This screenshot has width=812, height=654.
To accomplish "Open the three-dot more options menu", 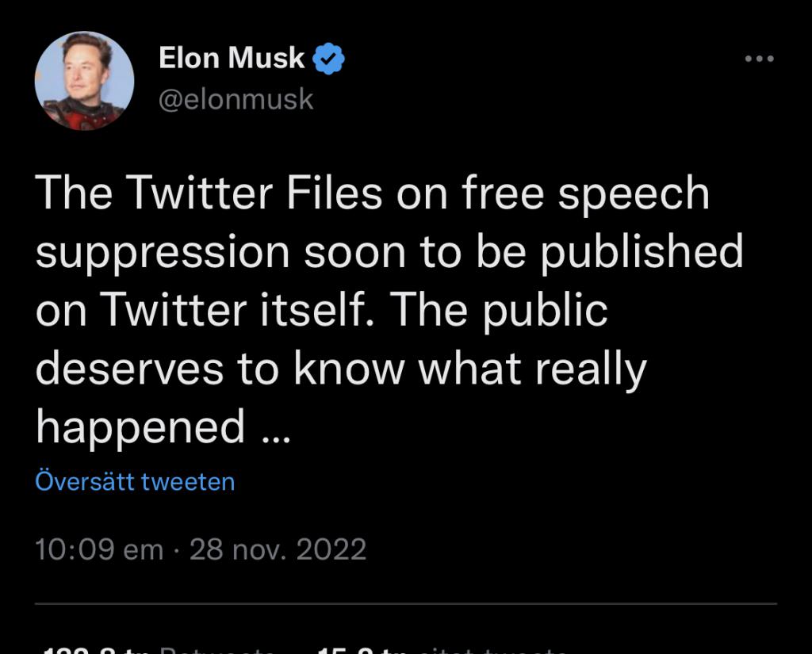I will pos(759,59).
